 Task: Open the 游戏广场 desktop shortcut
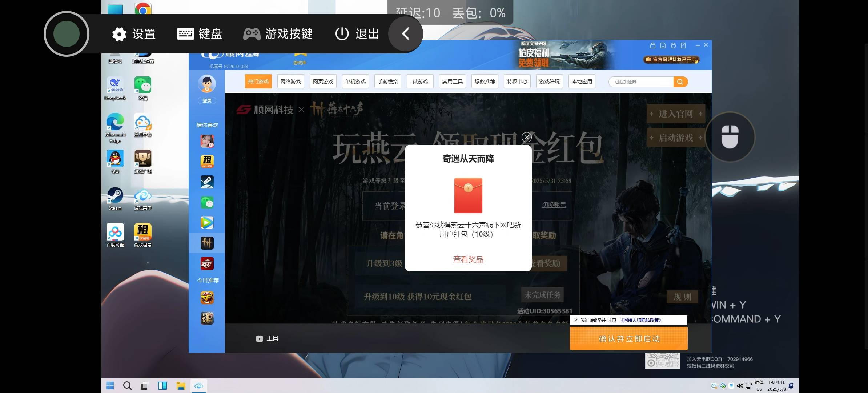click(143, 162)
